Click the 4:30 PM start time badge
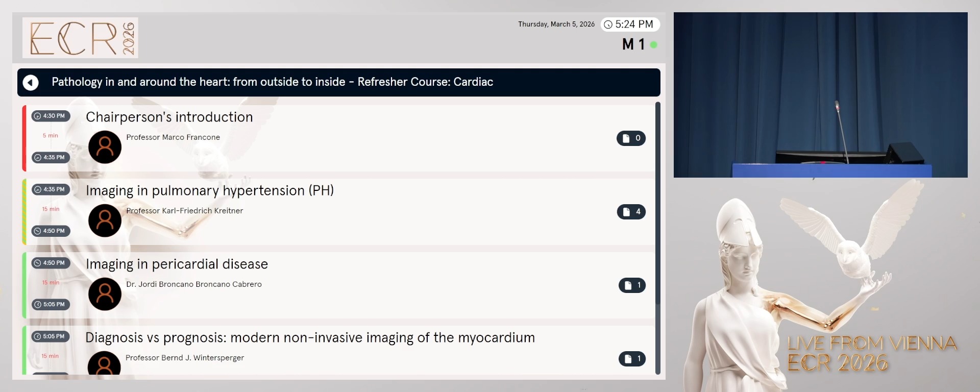980x392 pixels. tap(51, 116)
